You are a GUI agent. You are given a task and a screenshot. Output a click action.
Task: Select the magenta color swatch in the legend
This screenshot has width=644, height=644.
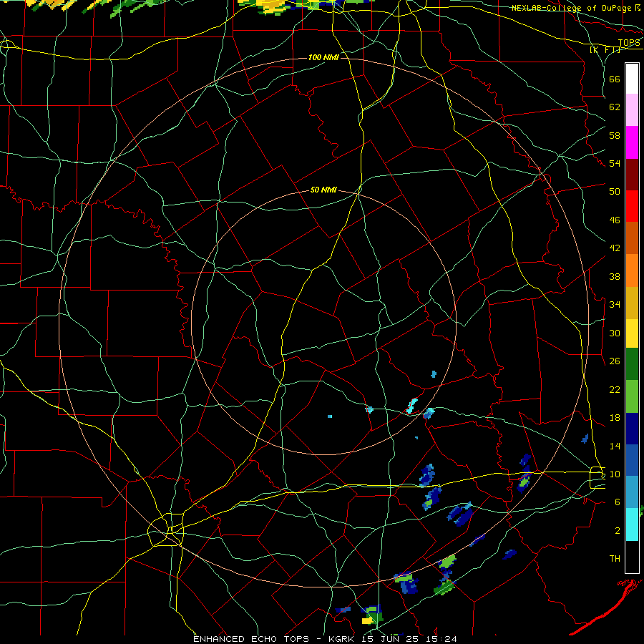tap(632, 142)
